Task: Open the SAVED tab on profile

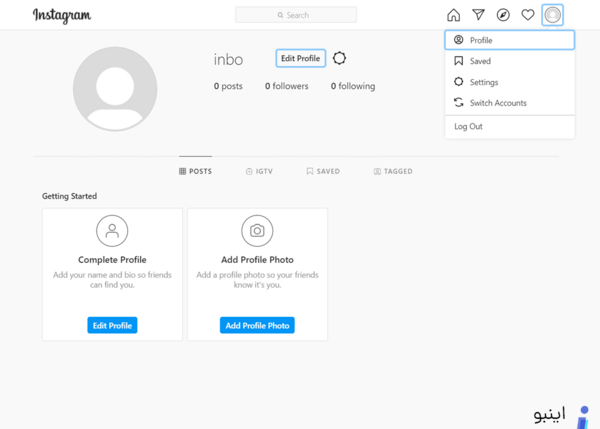Action: [x=323, y=171]
